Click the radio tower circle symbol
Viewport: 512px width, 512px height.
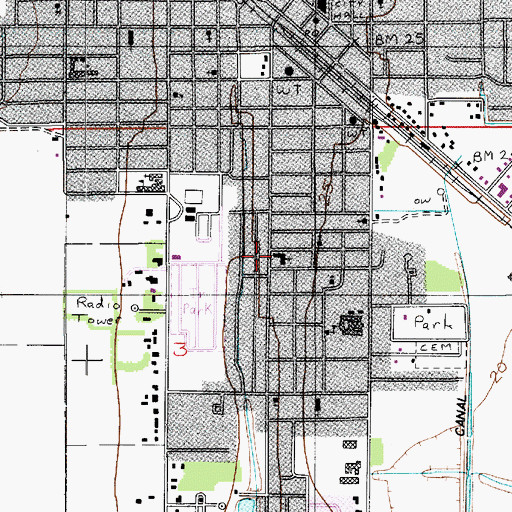point(135,308)
